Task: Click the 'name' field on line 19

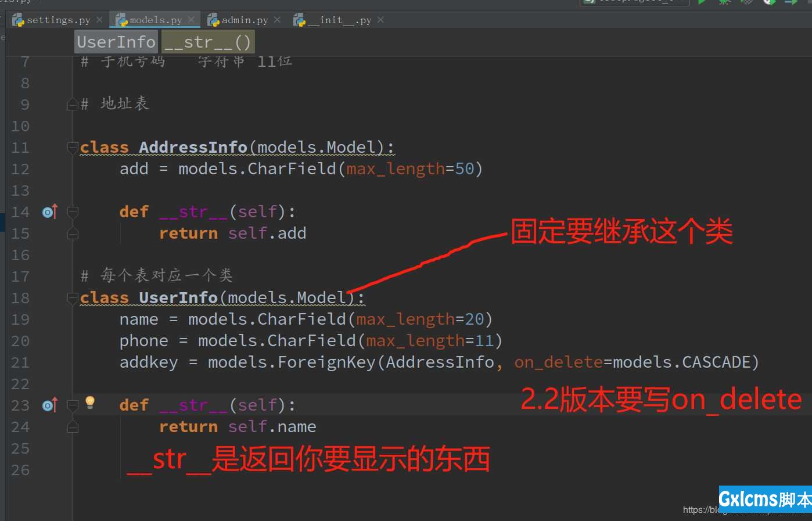Action: [x=139, y=319]
